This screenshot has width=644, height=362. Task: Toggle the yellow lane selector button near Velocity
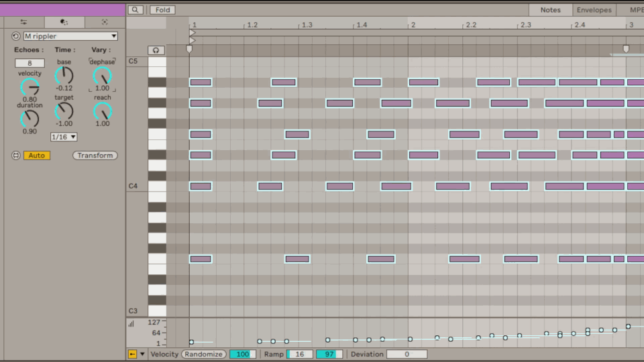coord(132,354)
